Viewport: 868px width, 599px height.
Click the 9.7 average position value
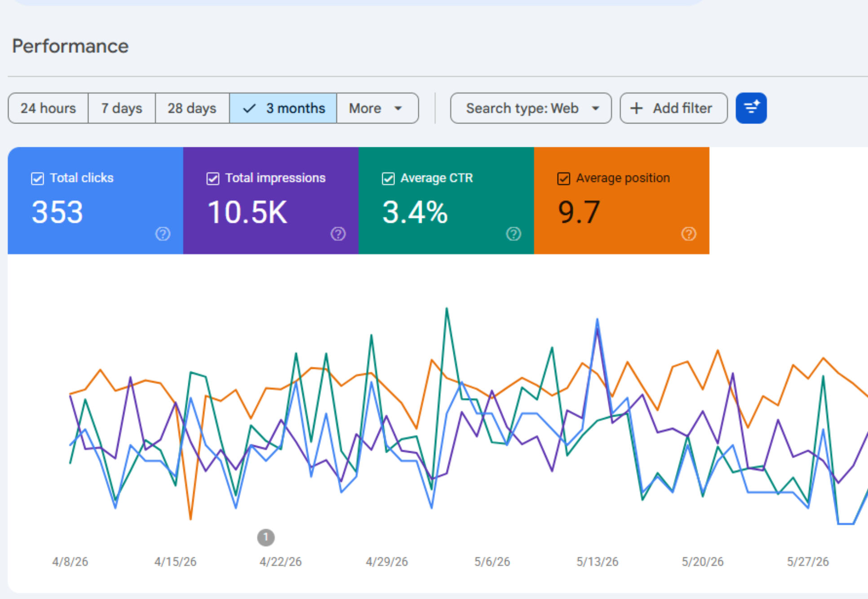pyautogui.click(x=579, y=212)
